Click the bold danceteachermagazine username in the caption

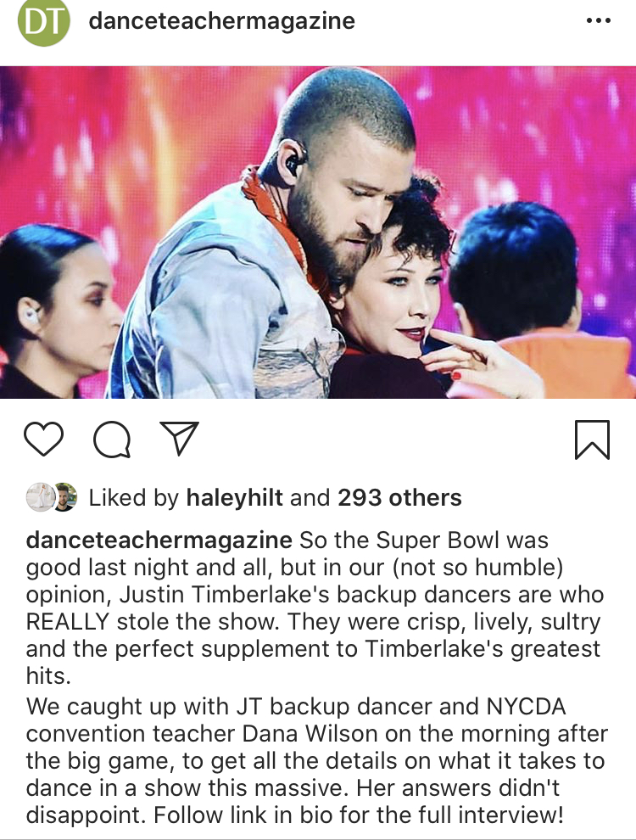coord(159,540)
